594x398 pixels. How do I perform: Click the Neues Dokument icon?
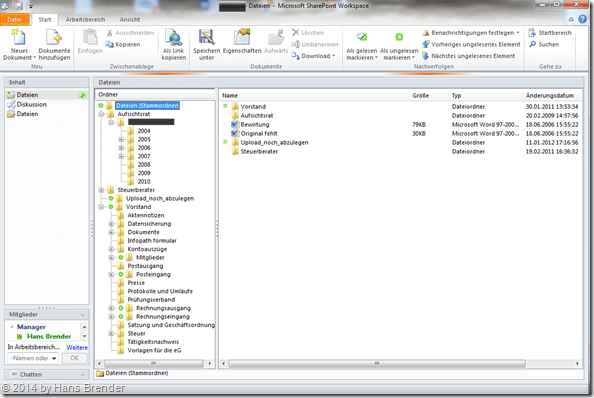click(x=19, y=37)
